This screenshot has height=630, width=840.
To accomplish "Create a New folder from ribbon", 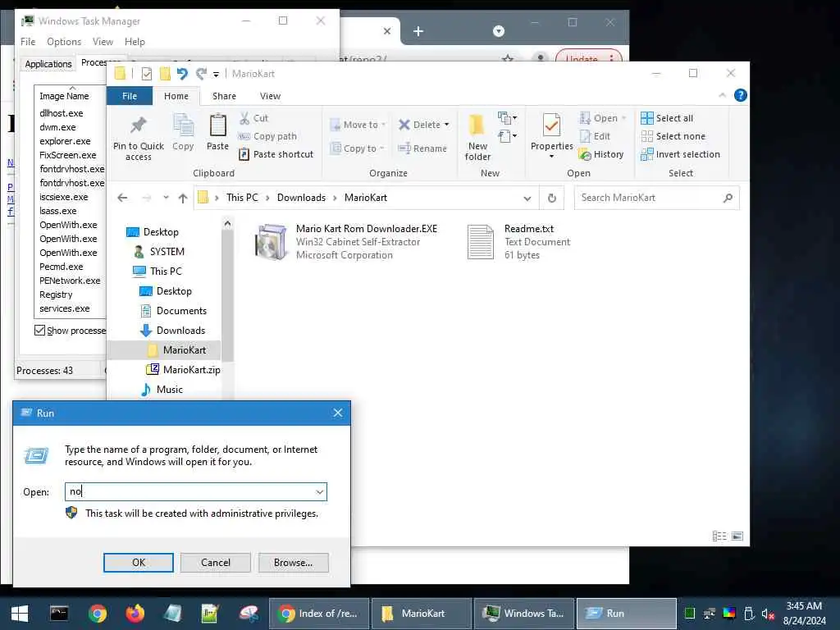I will (x=477, y=137).
